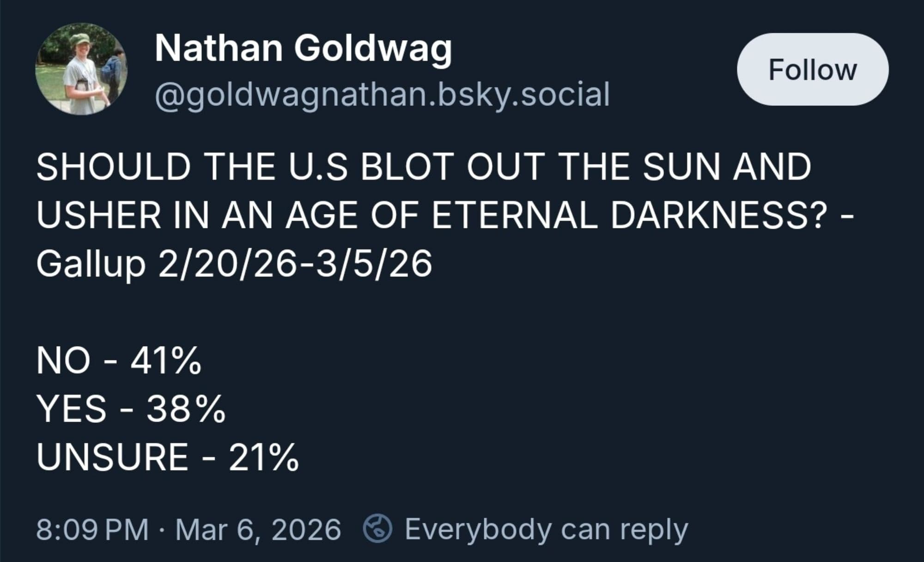Open Nathan Goldwag's profile avatar
The image size is (924, 562).
[81, 69]
